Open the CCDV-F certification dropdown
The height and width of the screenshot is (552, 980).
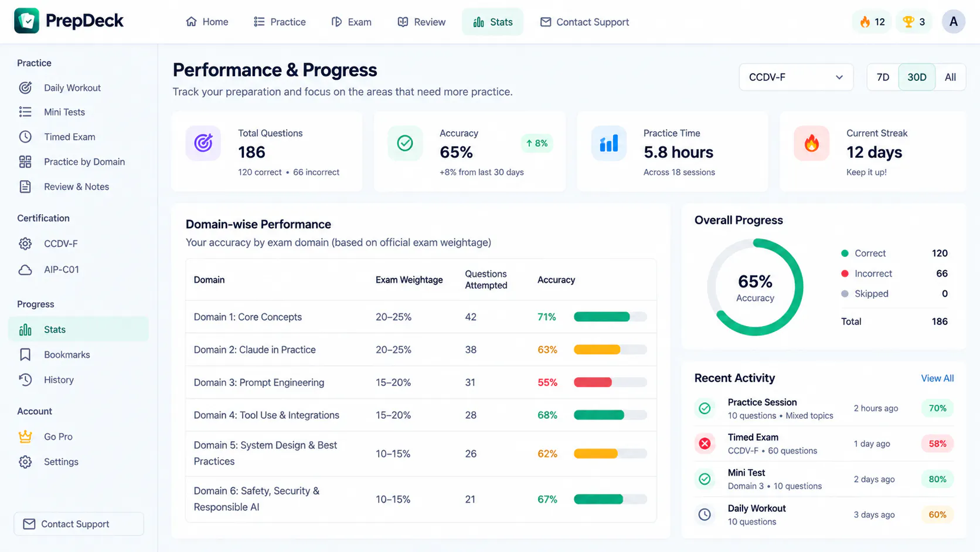pyautogui.click(x=796, y=77)
